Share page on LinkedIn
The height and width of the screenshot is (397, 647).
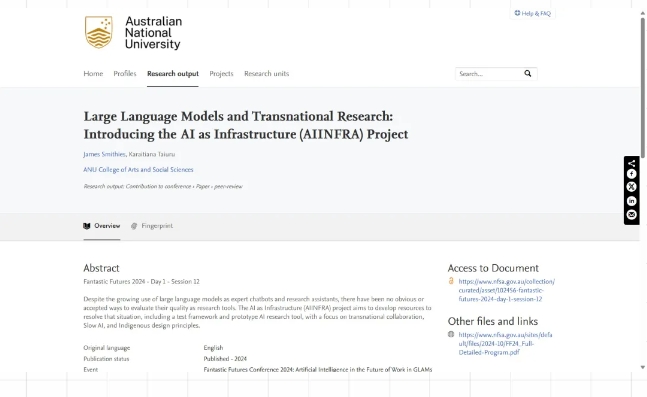coord(631,201)
